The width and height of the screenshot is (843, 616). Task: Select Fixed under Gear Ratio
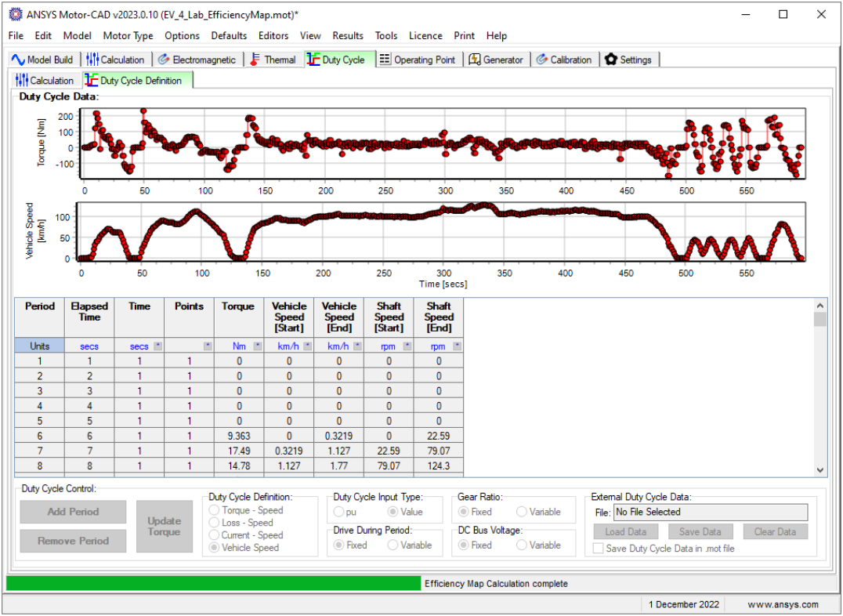pos(464,512)
